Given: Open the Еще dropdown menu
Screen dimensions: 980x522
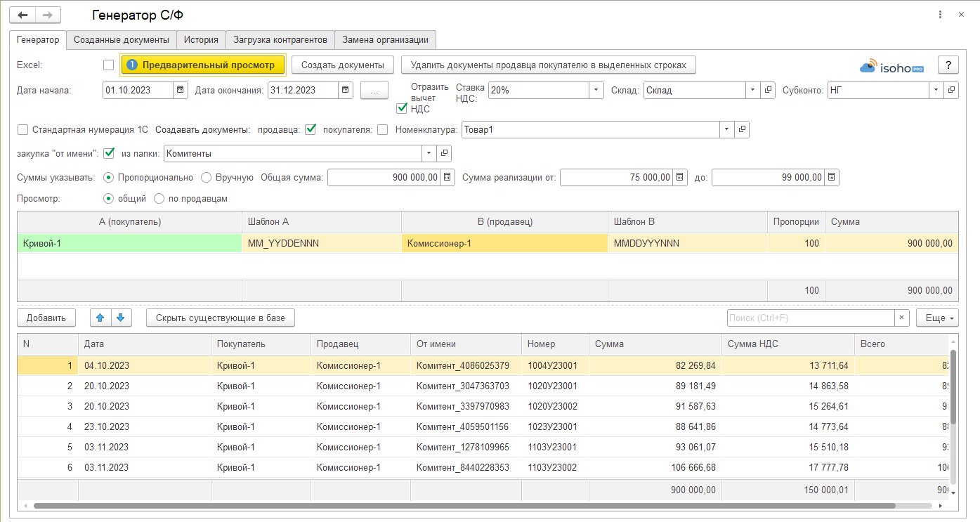Looking at the screenshot, I should [x=937, y=318].
